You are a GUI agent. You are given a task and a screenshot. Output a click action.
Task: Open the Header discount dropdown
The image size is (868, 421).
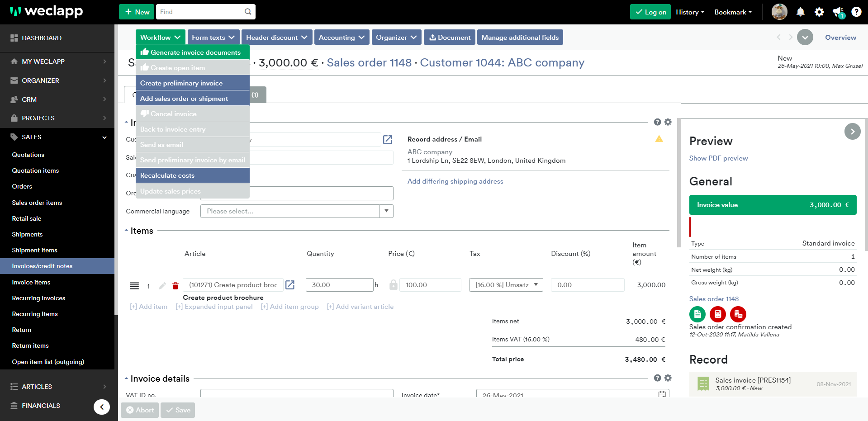click(x=276, y=37)
